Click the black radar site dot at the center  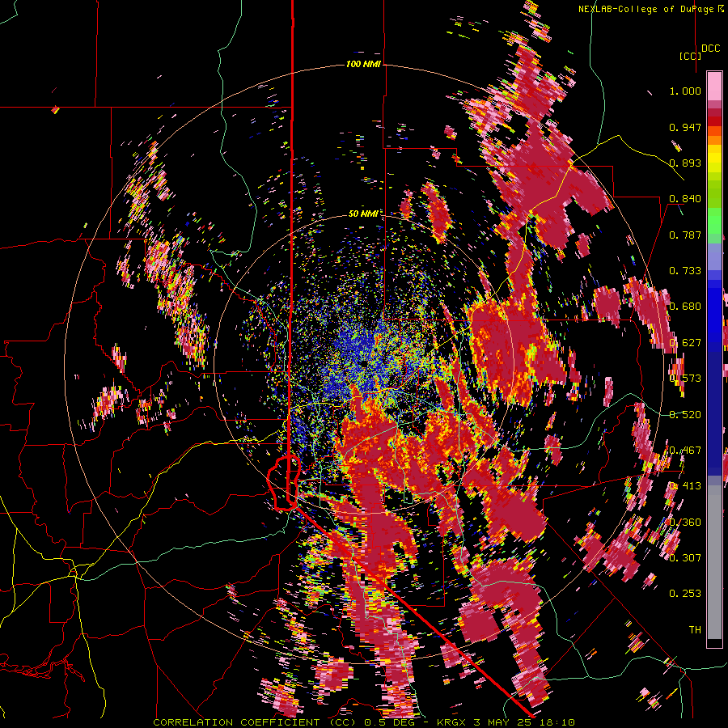363,363
